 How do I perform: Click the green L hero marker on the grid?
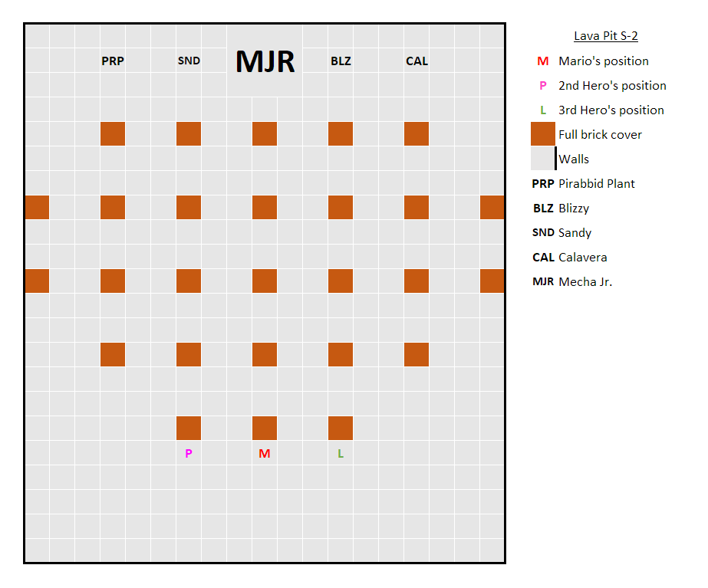pyautogui.click(x=341, y=453)
